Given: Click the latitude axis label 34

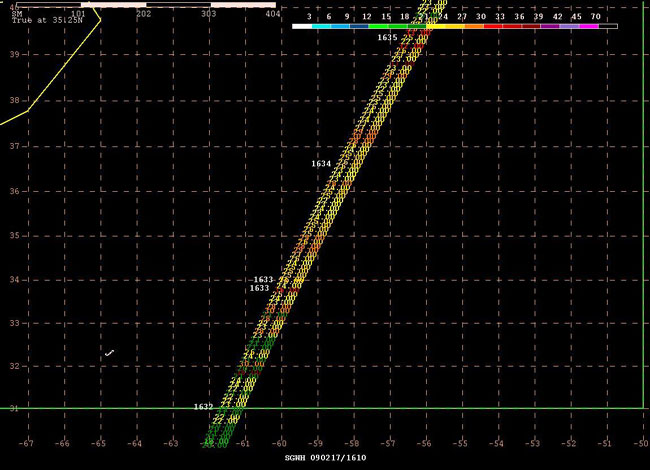Looking at the screenshot, I should click(14, 279).
